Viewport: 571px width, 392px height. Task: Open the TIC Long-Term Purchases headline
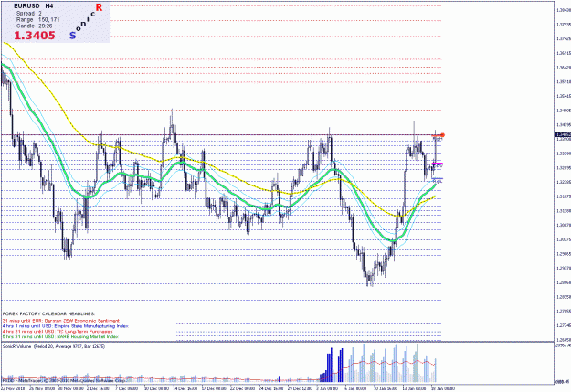[x=58, y=332]
